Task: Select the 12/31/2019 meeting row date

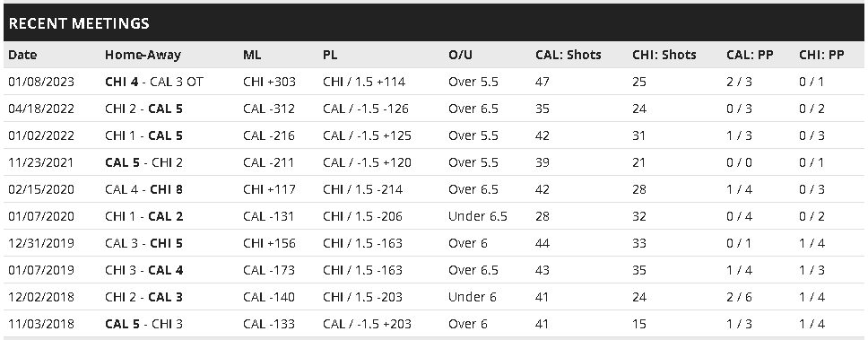Action: pyautogui.click(x=41, y=243)
